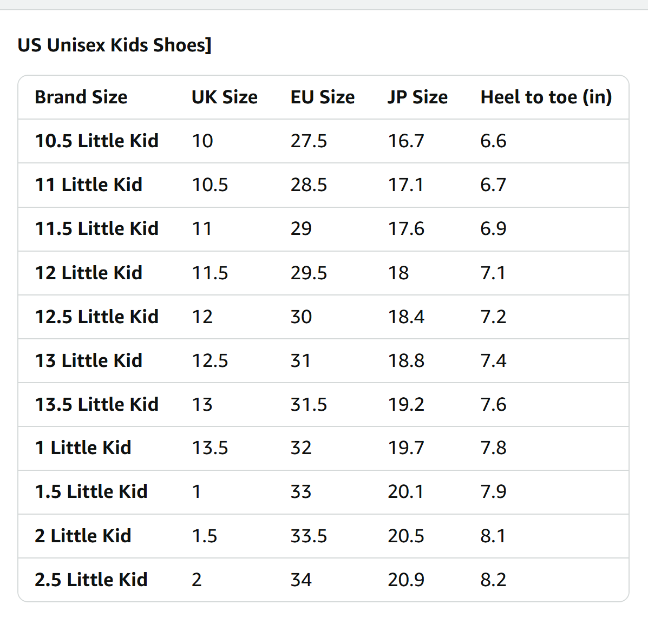Click JP size value 20.9
648x644 pixels.
(406, 580)
